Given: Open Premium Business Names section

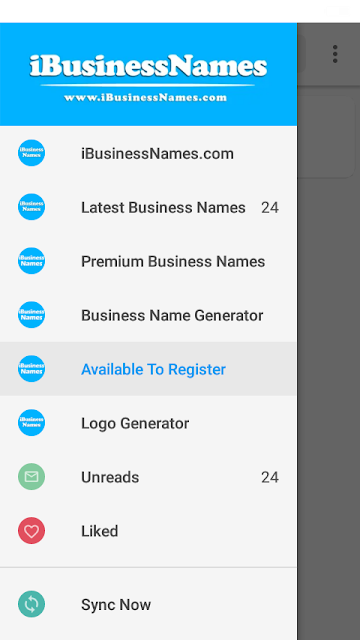Looking at the screenshot, I should point(149,261).
